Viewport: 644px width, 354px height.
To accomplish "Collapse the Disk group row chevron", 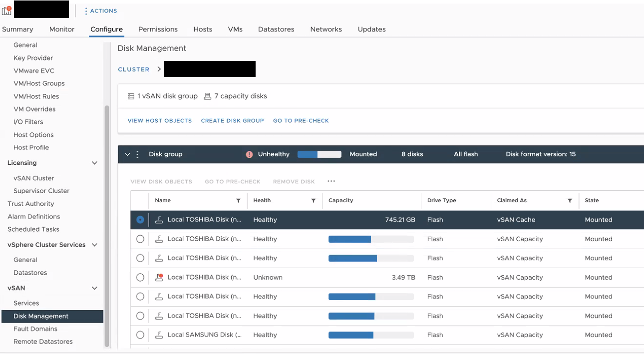I will click(x=127, y=154).
